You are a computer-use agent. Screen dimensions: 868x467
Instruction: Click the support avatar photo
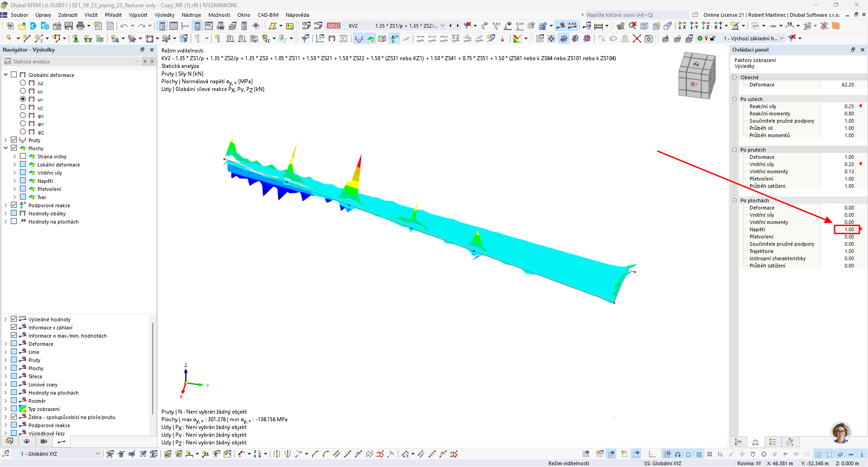tap(841, 433)
